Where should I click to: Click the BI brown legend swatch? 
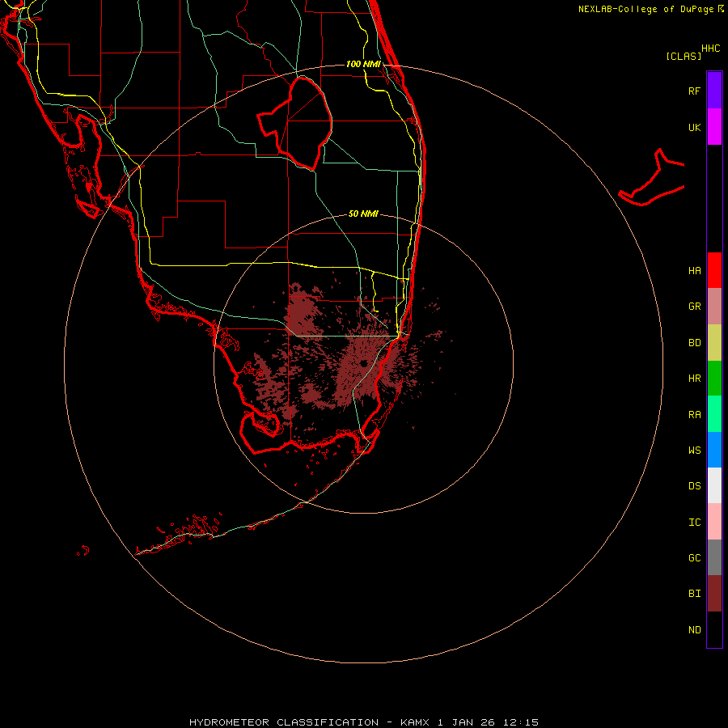(x=714, y=594)
